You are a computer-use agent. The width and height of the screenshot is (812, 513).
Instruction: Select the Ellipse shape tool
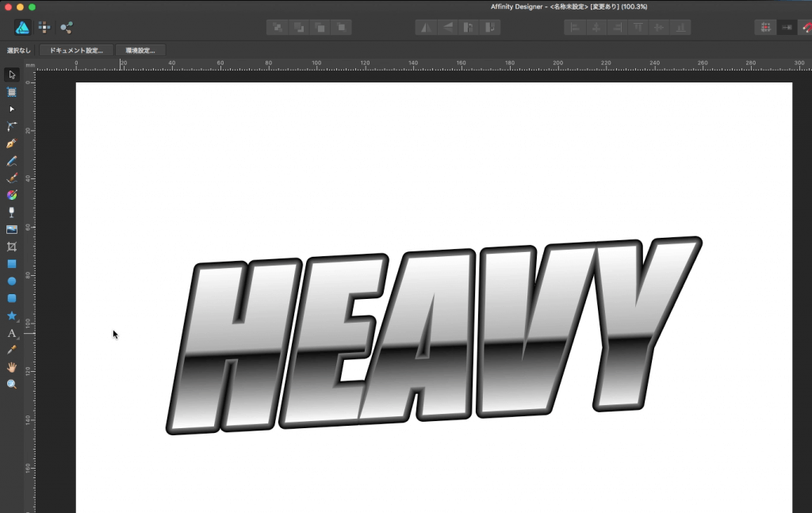click(x=12, y=281)
